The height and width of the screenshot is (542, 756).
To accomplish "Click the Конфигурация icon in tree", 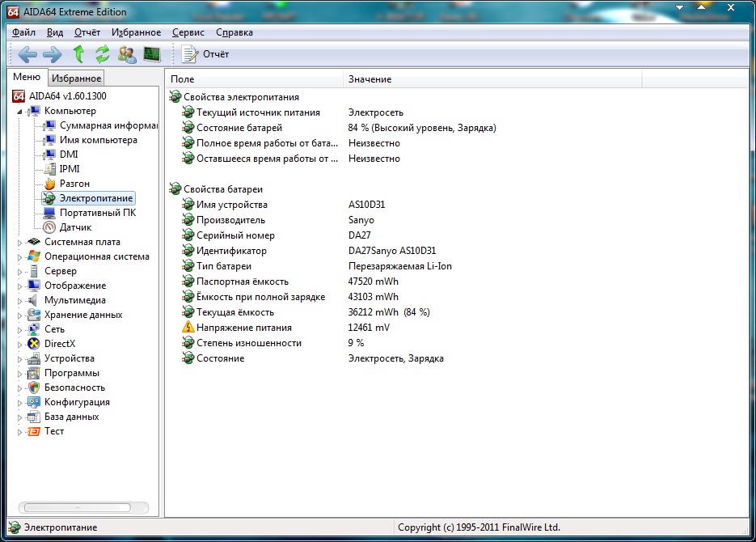I will (34, 402).
